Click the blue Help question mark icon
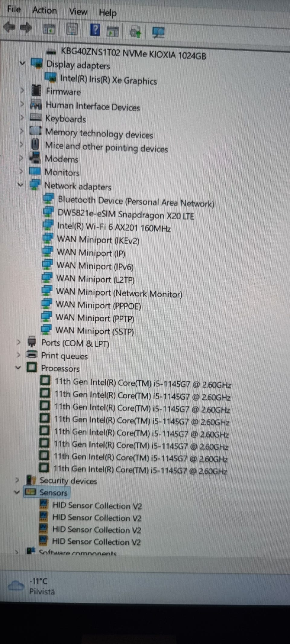 coord(95,30)
